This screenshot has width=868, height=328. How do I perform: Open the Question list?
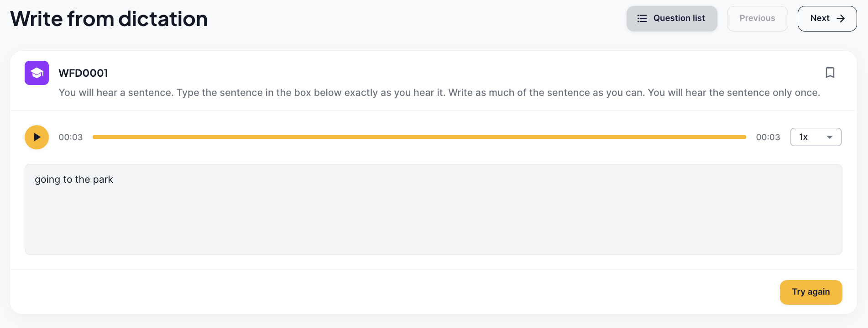click(672, 18)
